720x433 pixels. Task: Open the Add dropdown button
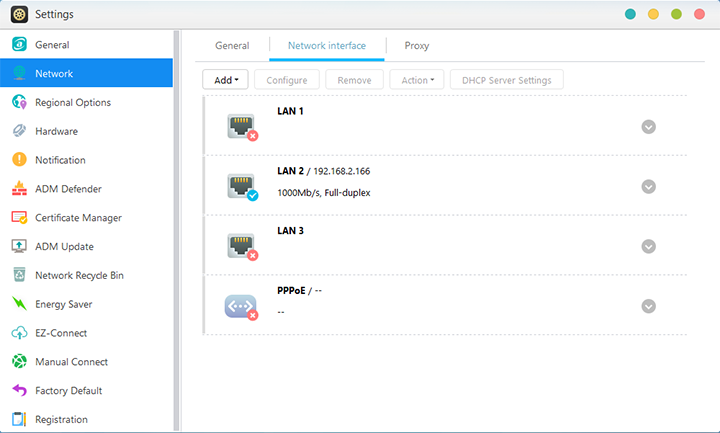pyautogui.click(x=226, y=80)
